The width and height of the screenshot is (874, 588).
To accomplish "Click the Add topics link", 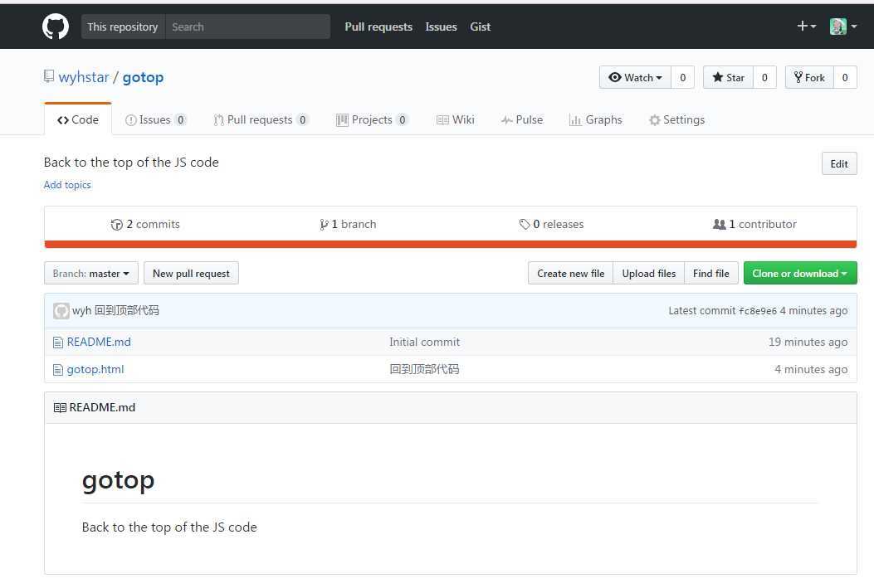I will click(x=67, y=185).
